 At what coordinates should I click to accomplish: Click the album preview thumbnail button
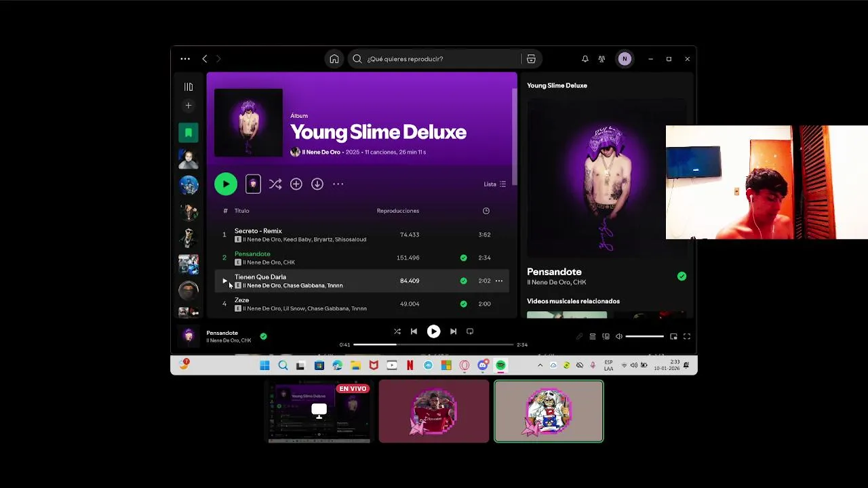coord(253,184)
